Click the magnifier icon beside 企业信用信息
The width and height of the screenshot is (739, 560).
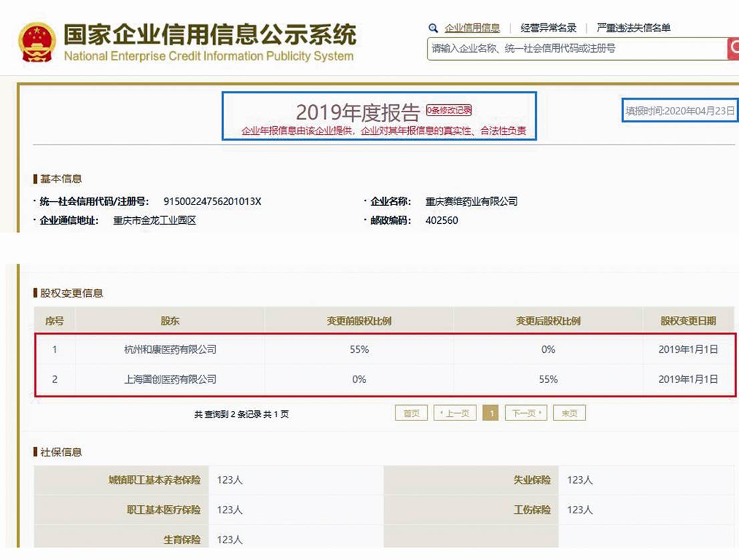(433, 28)
